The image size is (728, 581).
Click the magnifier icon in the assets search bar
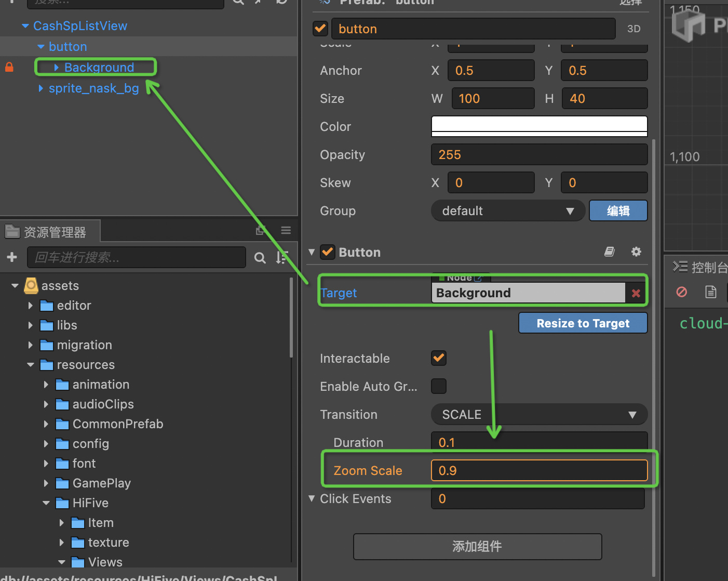coord(260,257)
